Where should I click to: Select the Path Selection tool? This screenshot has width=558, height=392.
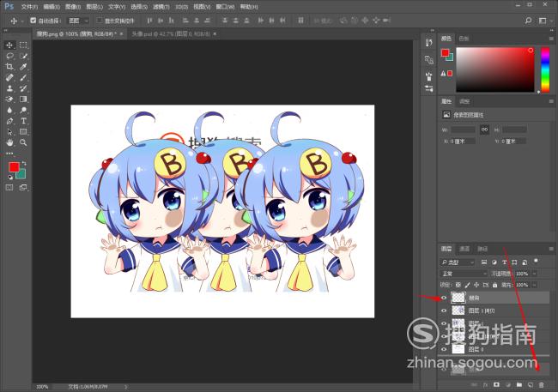[x=9, y=131]
